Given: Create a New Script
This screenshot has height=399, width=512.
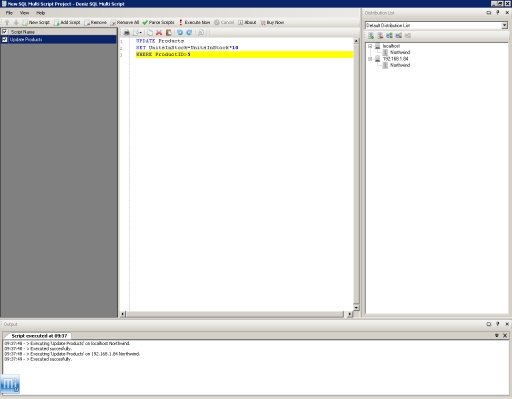Looking at the screenshot, I should click(x=36, y=22).
